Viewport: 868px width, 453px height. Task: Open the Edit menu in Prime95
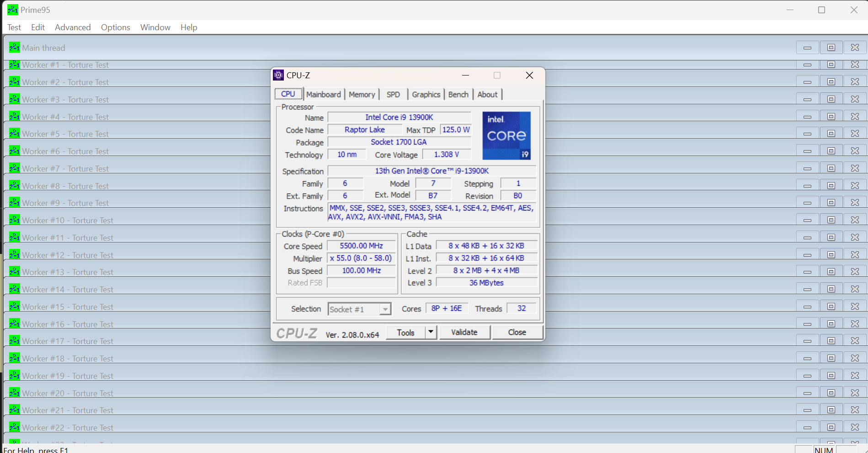coord(38,27)
